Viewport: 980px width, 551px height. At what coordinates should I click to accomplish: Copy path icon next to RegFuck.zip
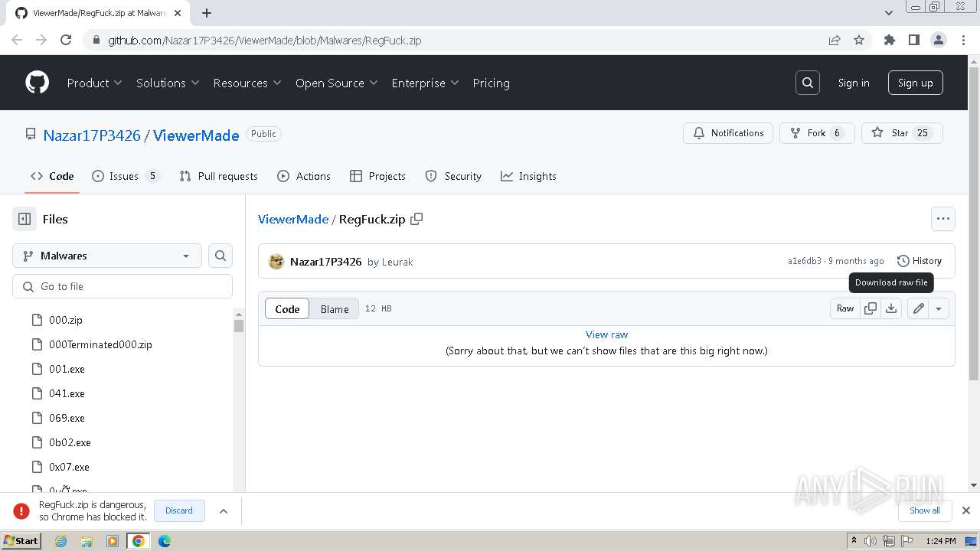(x=416, y=219)
